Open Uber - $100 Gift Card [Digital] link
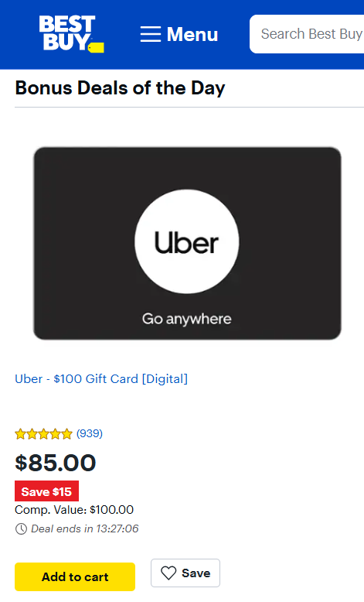 (x=101, y=379)
